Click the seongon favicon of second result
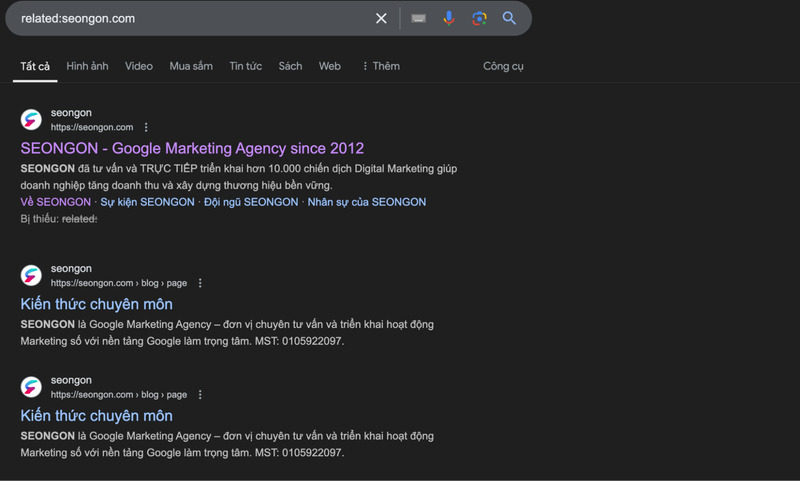The width and height of the screenshot is (800, 481). coord(31,275)
